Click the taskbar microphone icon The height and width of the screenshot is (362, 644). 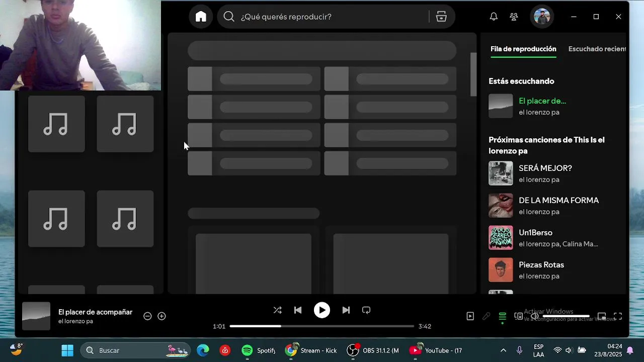pos(520,350)
